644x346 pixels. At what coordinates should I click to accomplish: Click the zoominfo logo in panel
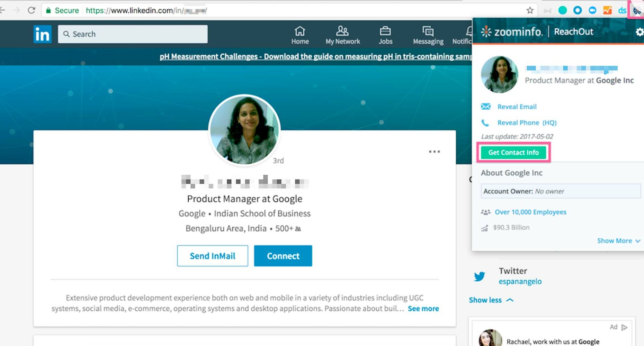511,32
